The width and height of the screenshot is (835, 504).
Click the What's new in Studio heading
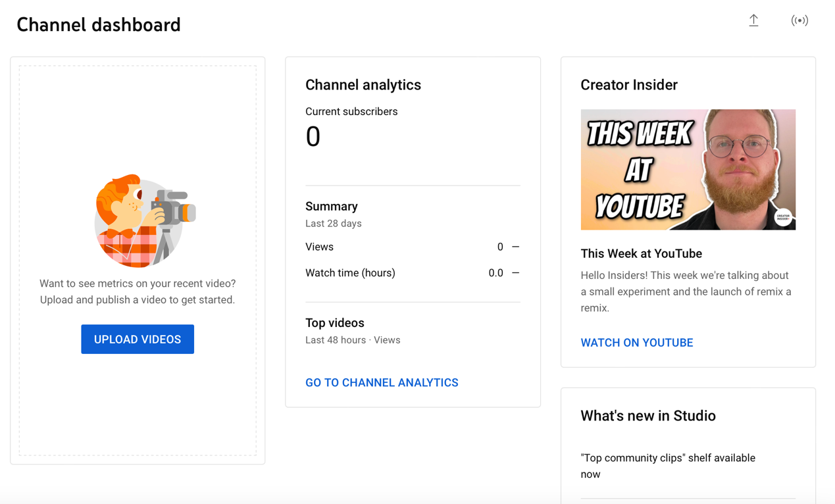tap(648, 415)
